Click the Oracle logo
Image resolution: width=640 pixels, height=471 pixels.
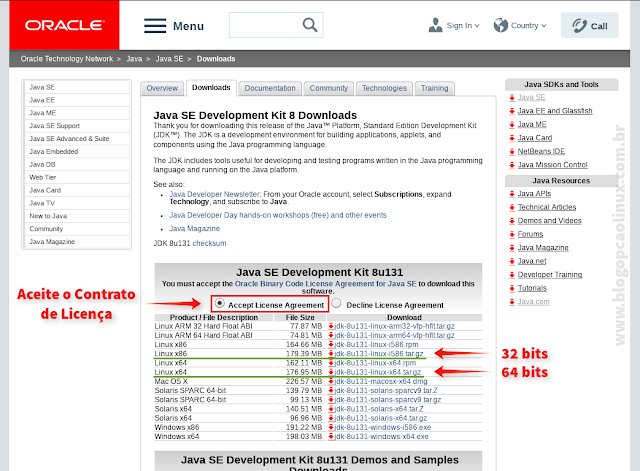click(x=64, y=25)
